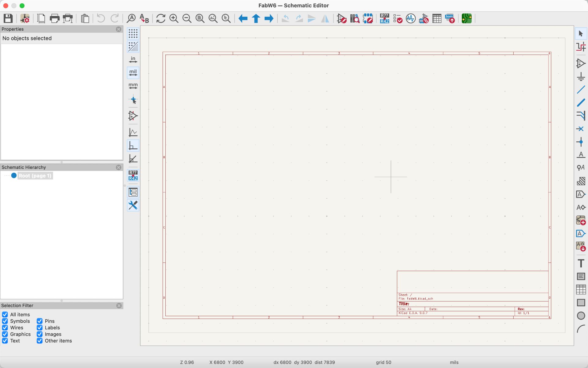Screen dimensions: 588x368
Task: Select the Add Power Symbol tool
Action: tap(581, 76)
